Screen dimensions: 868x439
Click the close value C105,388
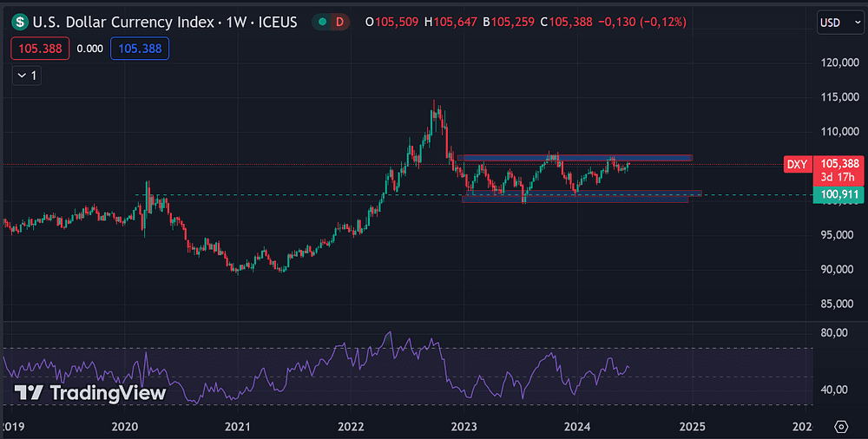tap(566, 23)
